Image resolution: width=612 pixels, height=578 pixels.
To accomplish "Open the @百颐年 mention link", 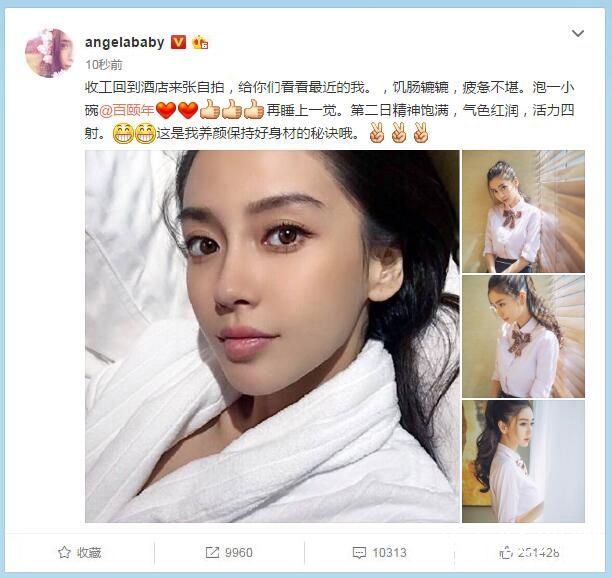I will click(126, 110).
